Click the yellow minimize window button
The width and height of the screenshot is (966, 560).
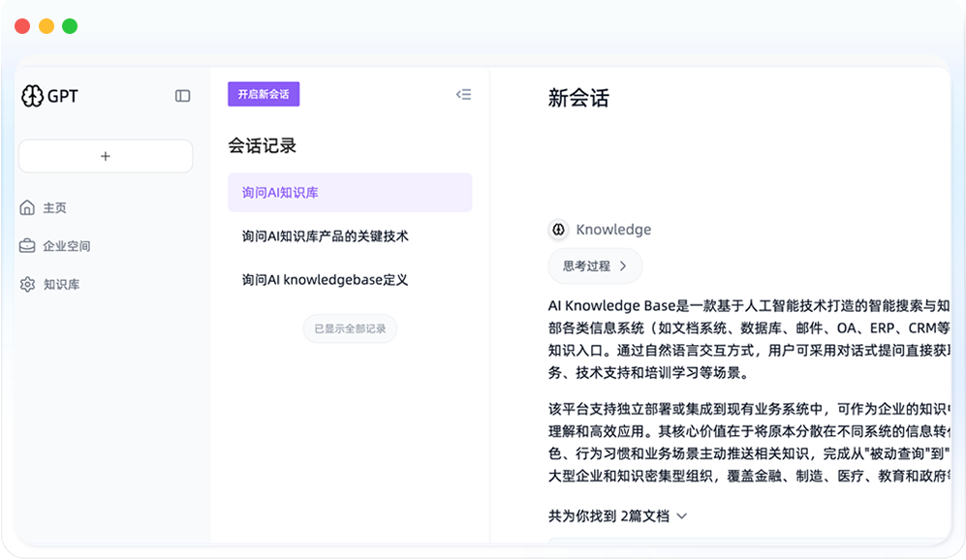pos(47,26)
